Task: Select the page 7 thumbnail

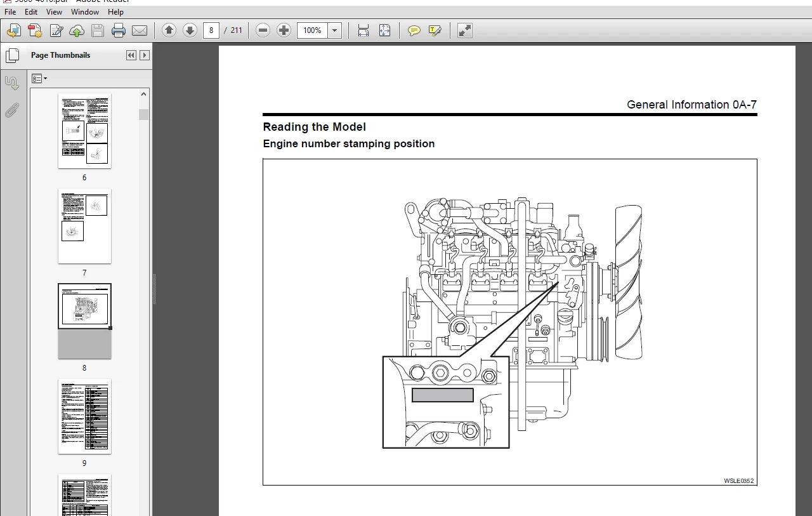Action: point(84,226)
